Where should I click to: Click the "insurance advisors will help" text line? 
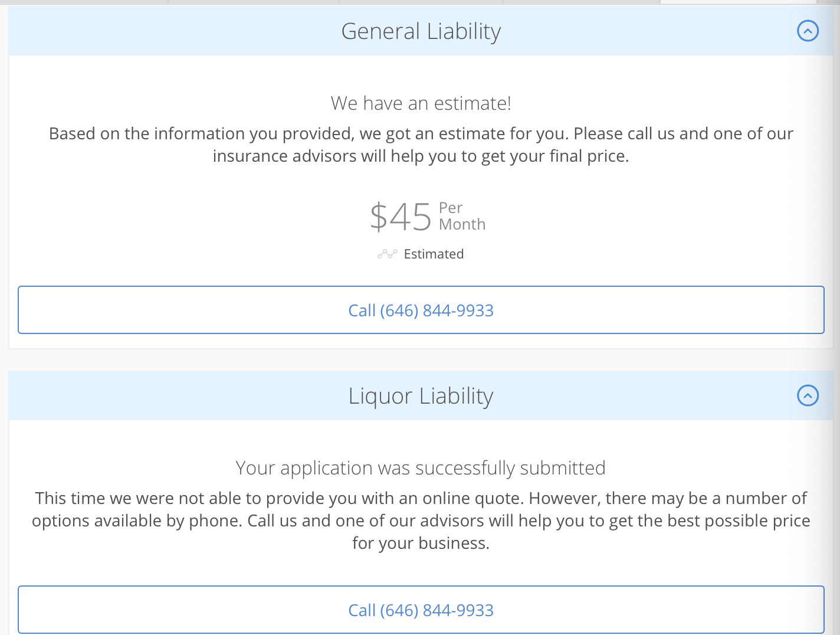pos(421,156)
